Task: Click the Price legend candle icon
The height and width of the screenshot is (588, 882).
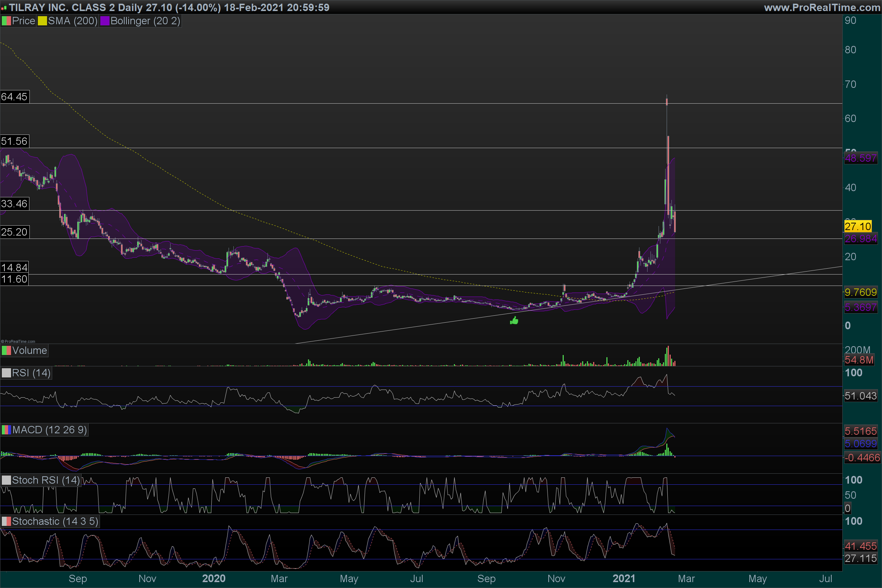Action: pyautogui.click(x=6, y=21)
